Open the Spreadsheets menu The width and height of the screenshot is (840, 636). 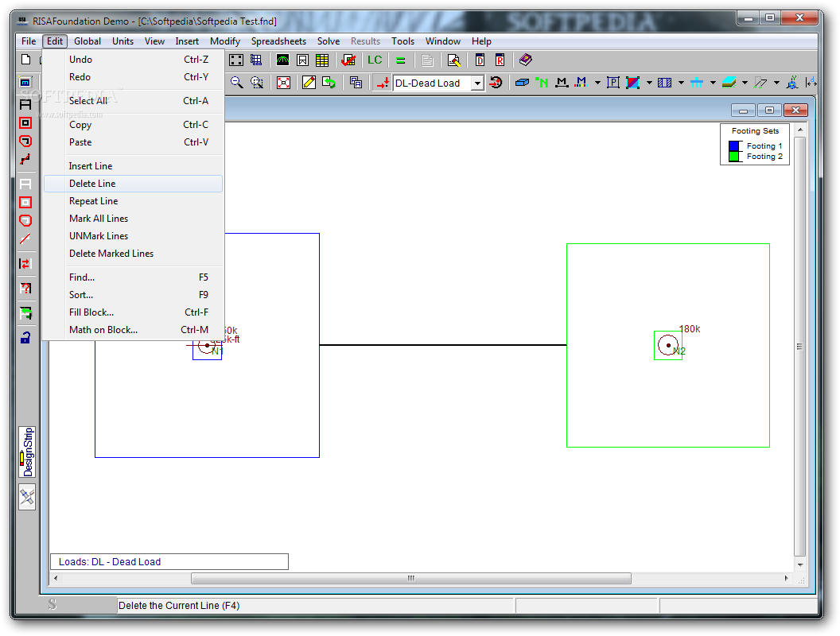tap(278, 41)
